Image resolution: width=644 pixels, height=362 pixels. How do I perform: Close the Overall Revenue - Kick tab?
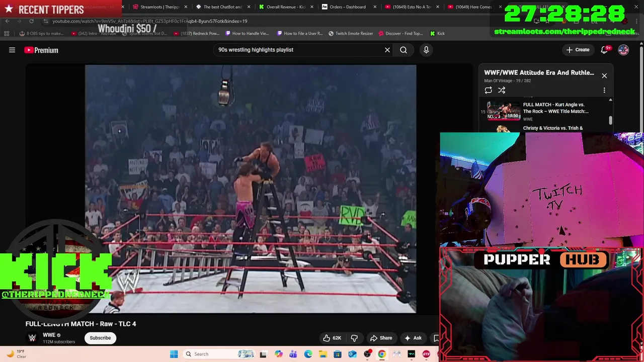click(312, 7)
